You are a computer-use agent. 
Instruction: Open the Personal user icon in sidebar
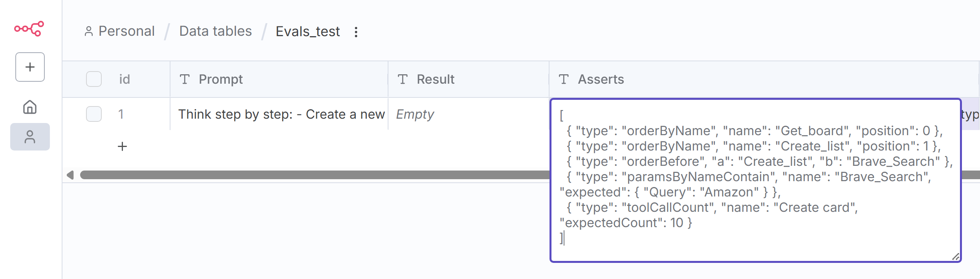pyautogui.click(x=30, y=137)
